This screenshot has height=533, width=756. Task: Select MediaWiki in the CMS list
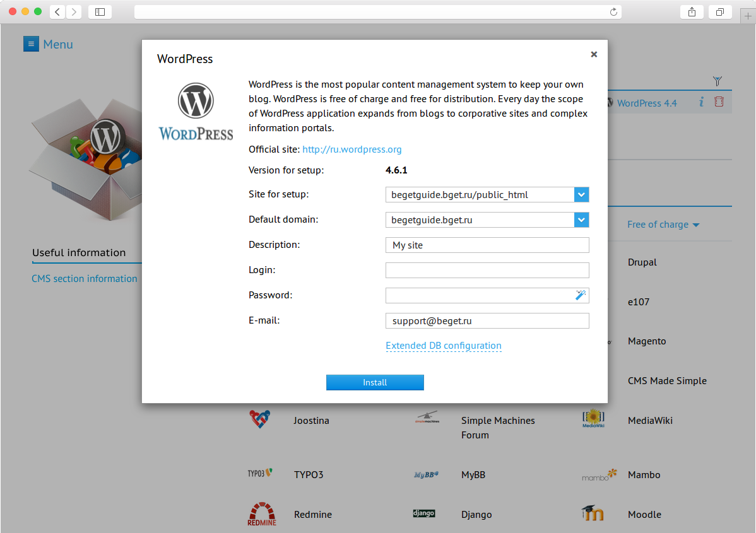651,420
